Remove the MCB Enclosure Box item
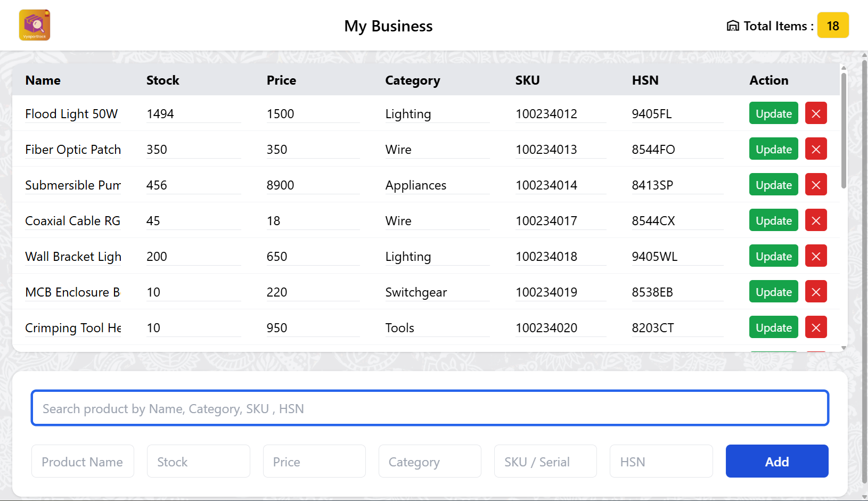Viewport: 868px width, 501px height. pyautogui.click(x=816, y=291)
